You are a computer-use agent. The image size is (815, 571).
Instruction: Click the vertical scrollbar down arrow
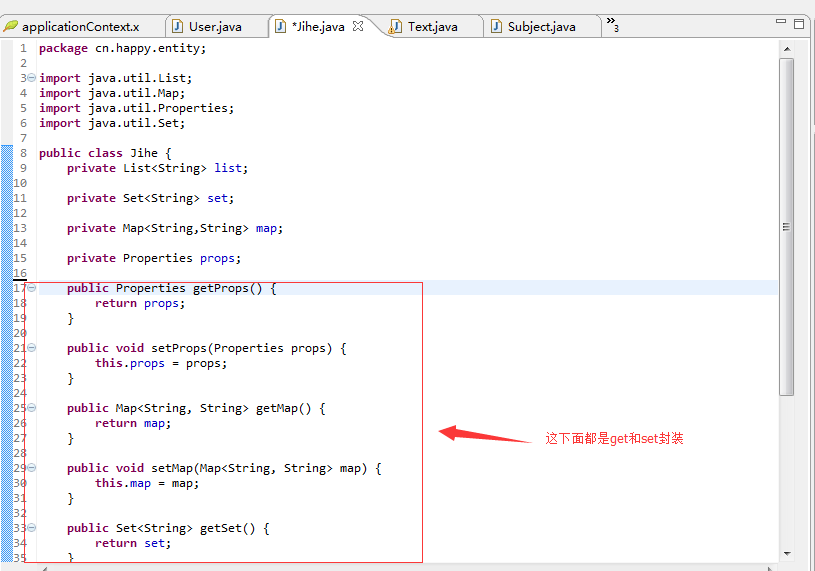[x=787, y=554]
